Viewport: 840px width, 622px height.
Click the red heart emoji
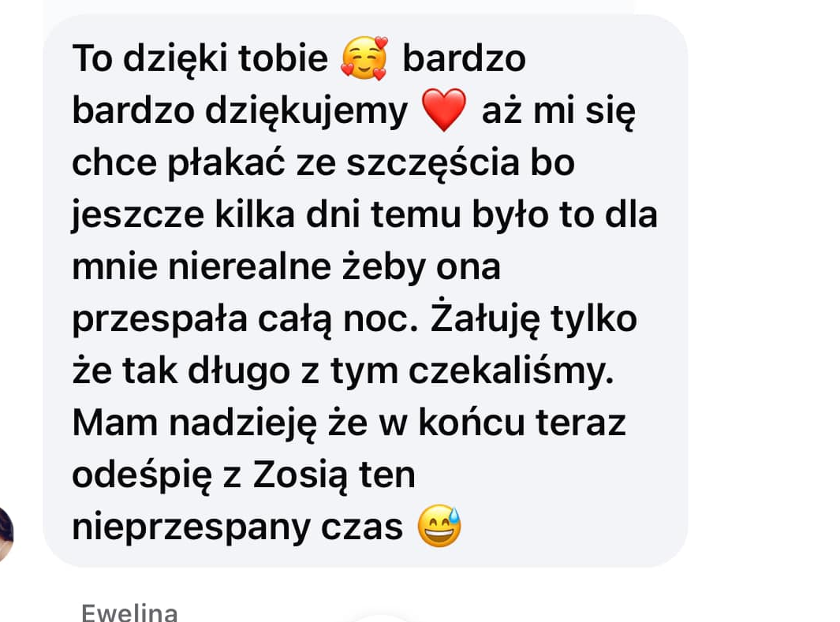pyautogui.click(x=444, y=110)
